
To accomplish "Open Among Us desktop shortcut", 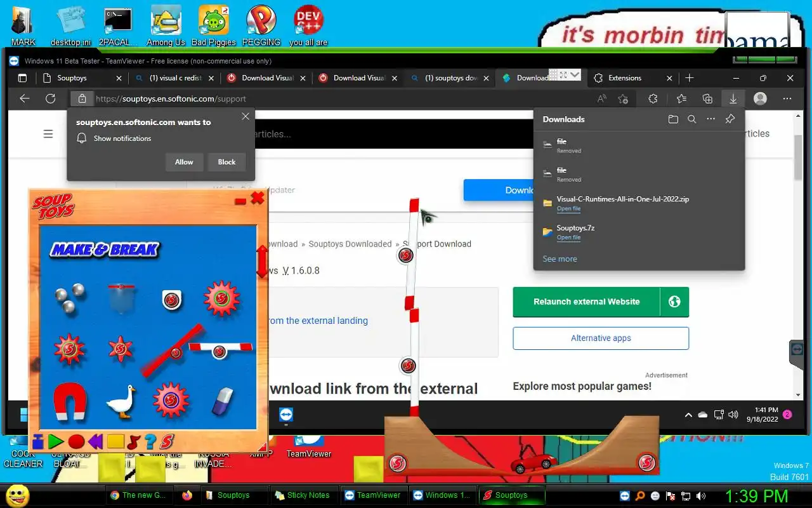I will coord(166,25).
